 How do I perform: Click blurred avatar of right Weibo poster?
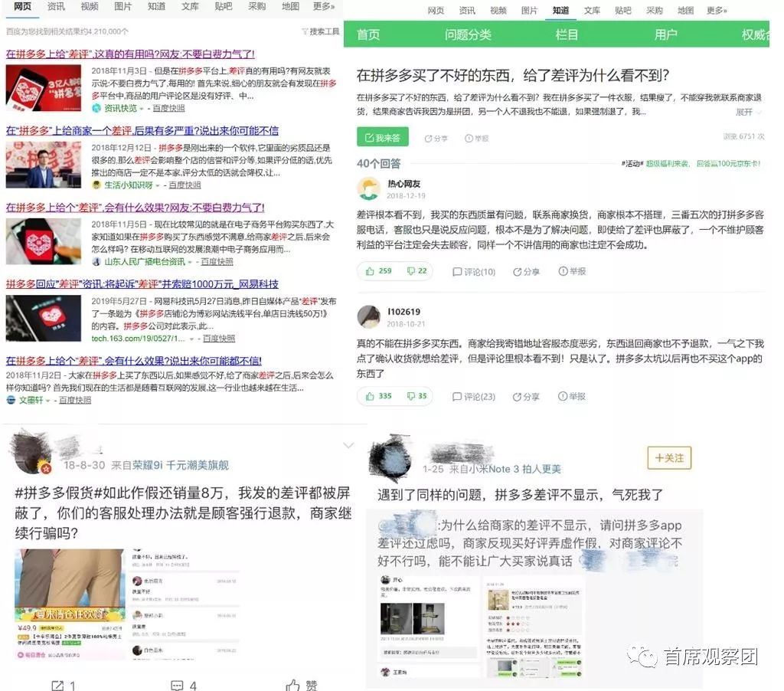point(390,457)
